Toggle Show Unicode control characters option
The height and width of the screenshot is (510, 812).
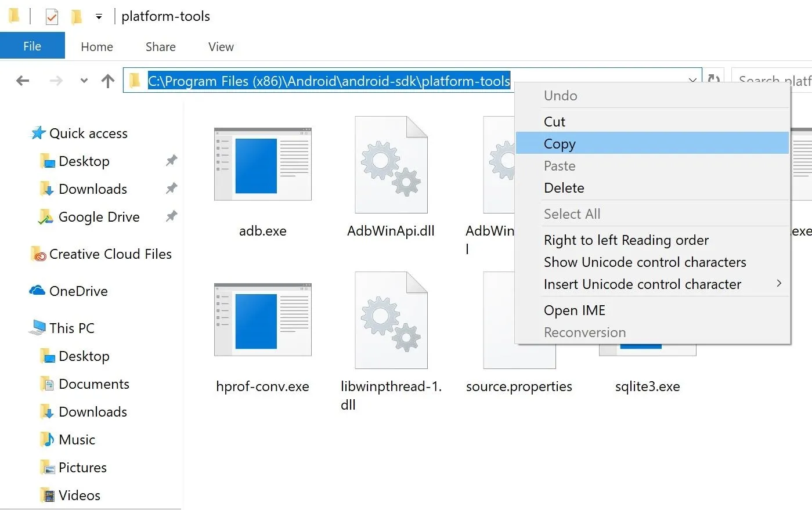coord(644,262)
